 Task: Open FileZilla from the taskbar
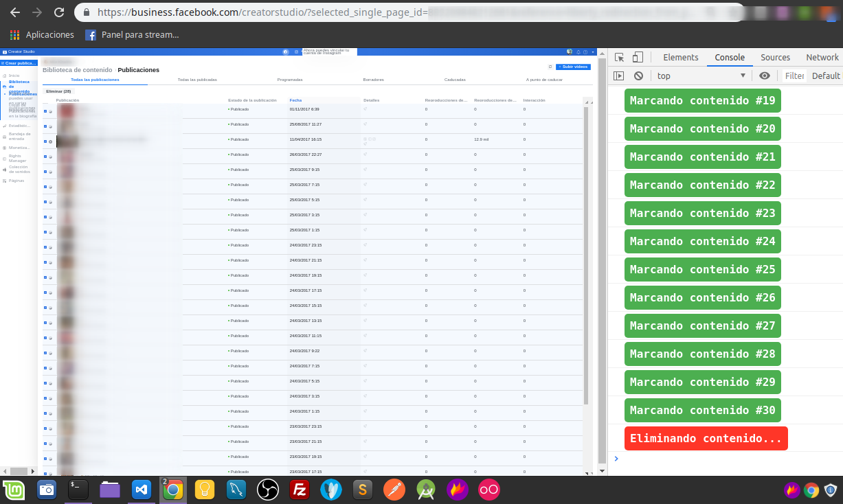pyautogui.click(x=299, y=490)
